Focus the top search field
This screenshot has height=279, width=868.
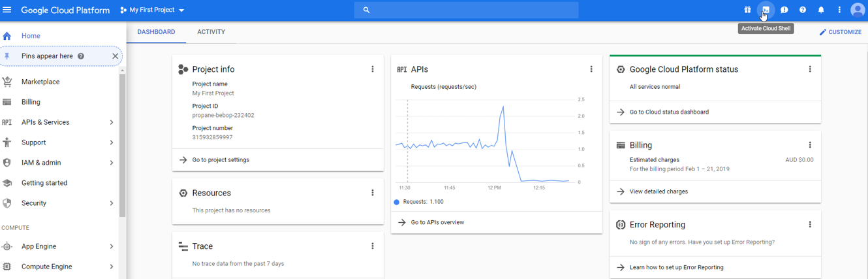tap(466, 10)
